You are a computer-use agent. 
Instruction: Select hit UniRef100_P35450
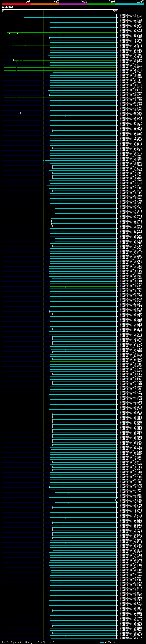tap(131, 108)
